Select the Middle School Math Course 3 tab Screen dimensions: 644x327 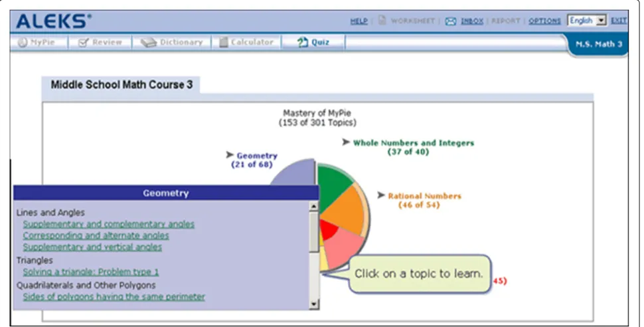pos(121,84)
